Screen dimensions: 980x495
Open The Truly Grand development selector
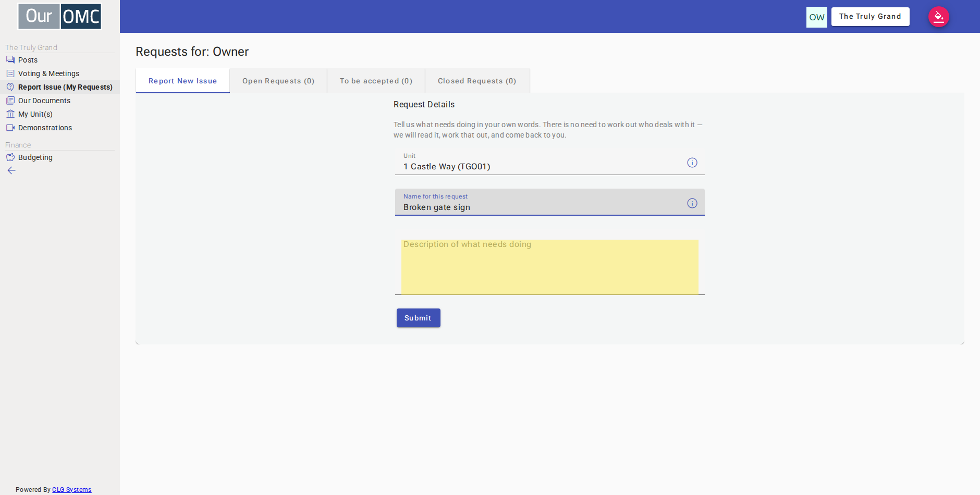pyautogui.click(x=871, y=17)
